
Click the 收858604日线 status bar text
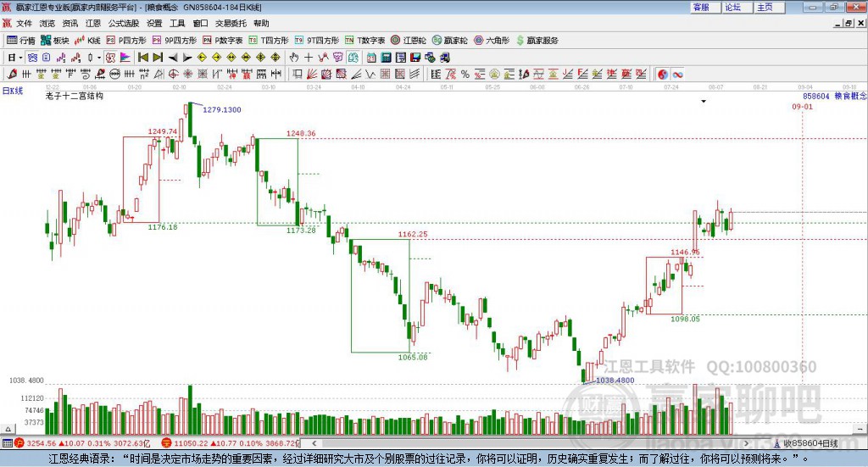point(810,443)
